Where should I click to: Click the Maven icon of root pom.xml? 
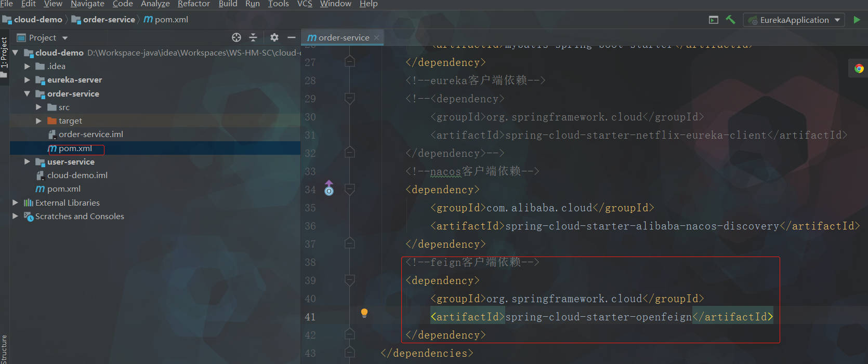coord(40,189)
